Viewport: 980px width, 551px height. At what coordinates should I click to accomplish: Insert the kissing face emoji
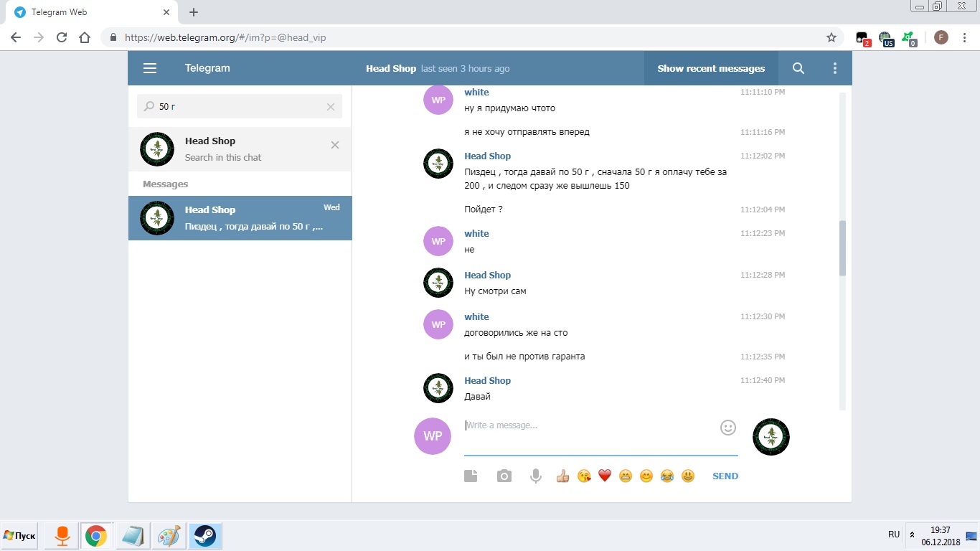(x=583, y=476)
